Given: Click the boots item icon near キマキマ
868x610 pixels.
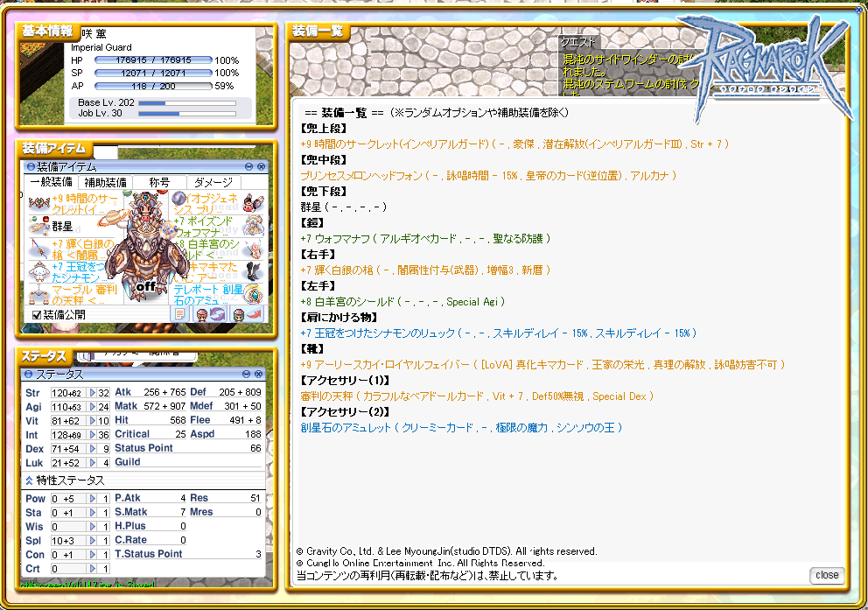Looking at the screenshot, I should pyautogui.click(x=253, y=272).
